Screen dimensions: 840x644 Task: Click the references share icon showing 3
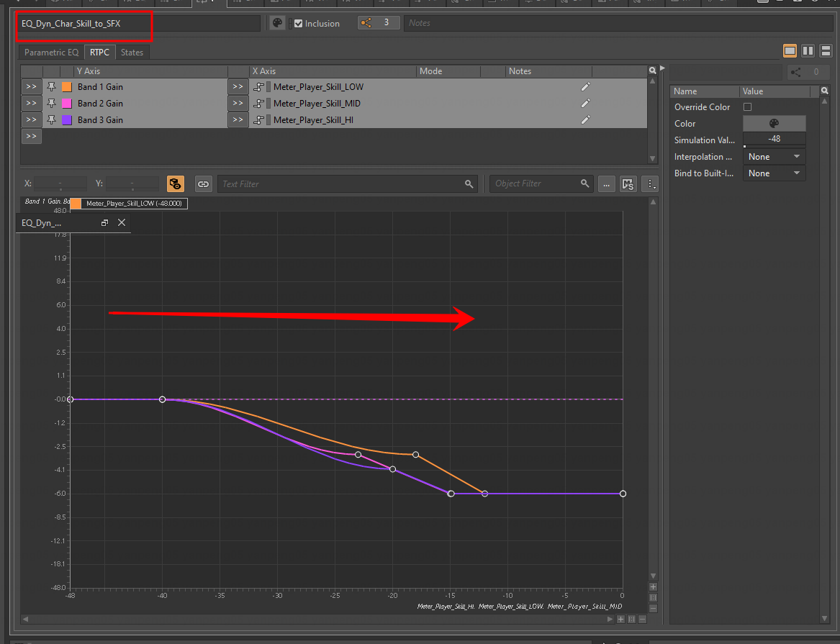[x=378, y=22]
